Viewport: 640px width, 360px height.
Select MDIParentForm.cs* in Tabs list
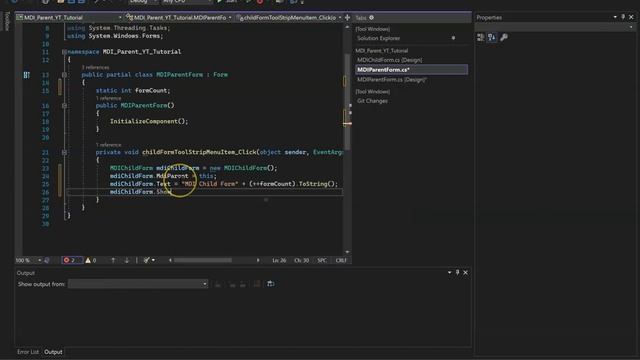pos(411,70)
